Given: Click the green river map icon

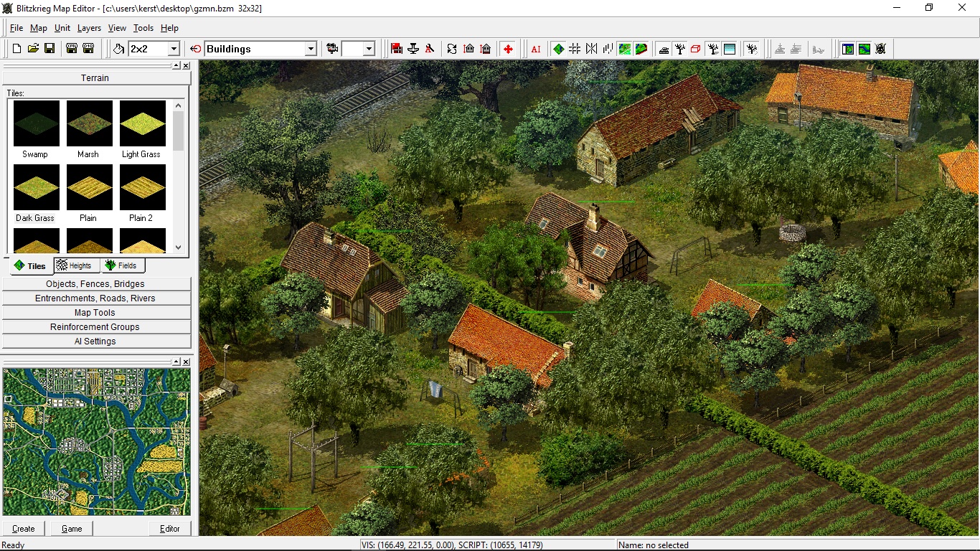Looking at the screenshot, I should click(x=864, y=49).
